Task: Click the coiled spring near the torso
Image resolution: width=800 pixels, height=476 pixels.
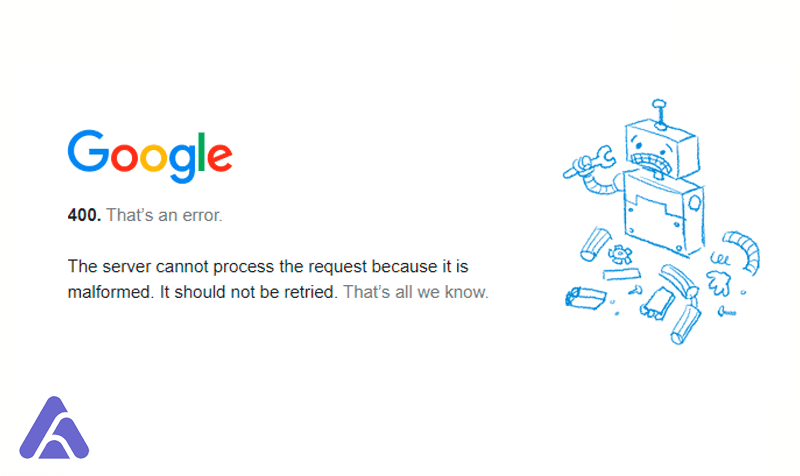Action: click(x=720, y=259)
